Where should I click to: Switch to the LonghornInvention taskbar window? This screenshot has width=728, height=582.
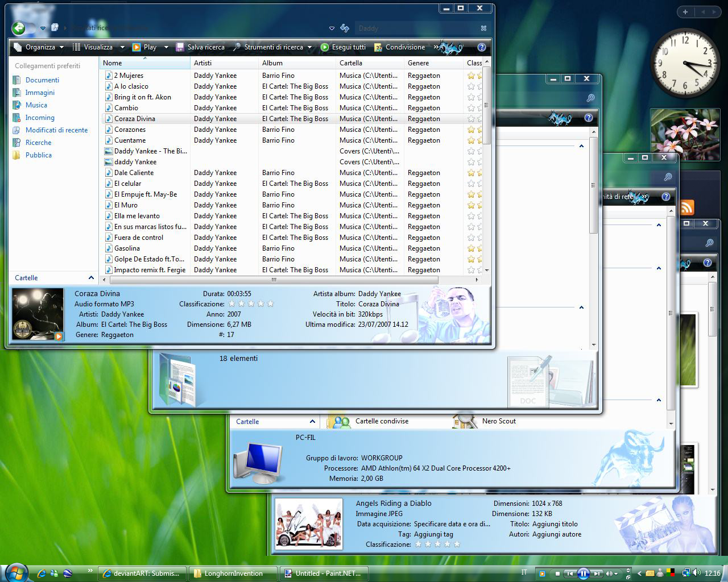pyautogui.click(x=233, y=573)
